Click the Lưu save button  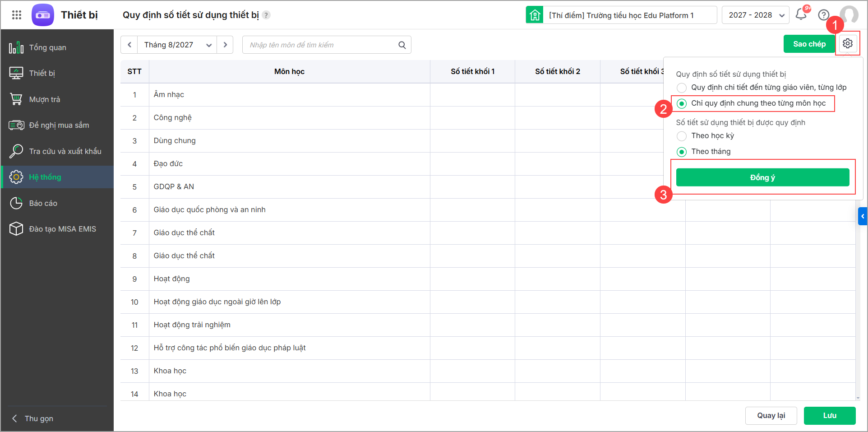pyautogui.click(x=829, y=415)
